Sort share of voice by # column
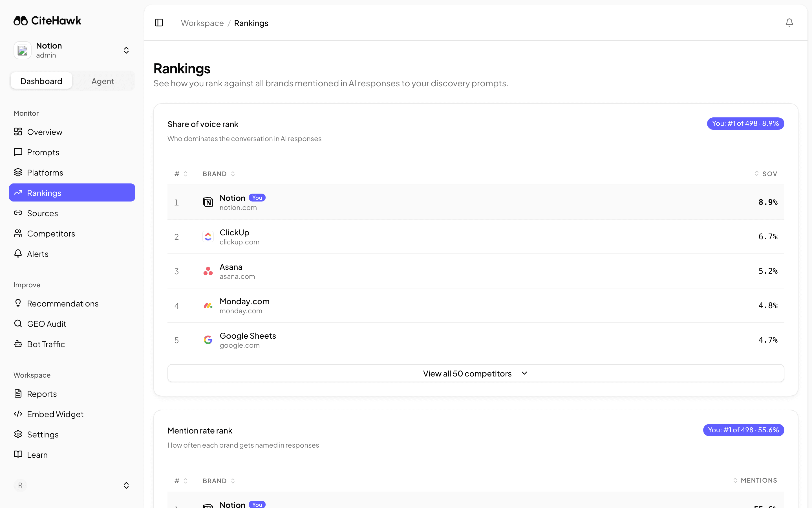This screenshot has width=812, height=508. 181,174
